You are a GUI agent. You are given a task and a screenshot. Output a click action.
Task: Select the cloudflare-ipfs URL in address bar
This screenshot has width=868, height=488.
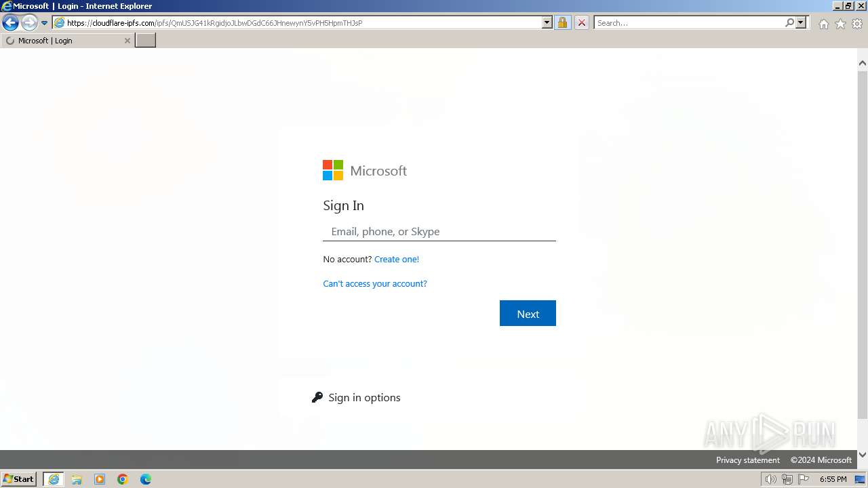coord(214,22)
